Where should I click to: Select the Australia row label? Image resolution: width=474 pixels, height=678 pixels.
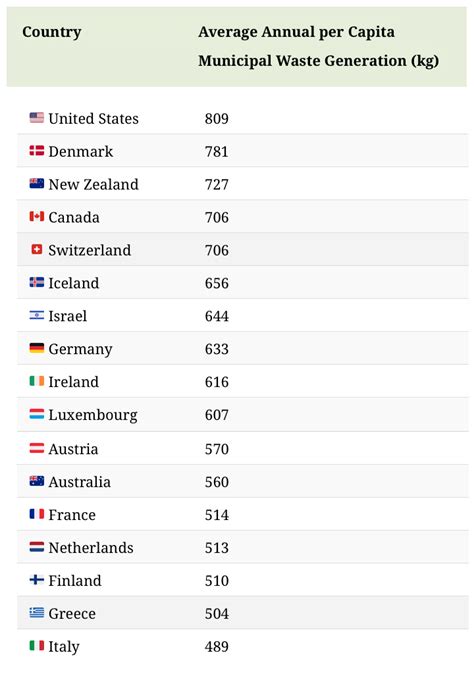tap(80, 482)
